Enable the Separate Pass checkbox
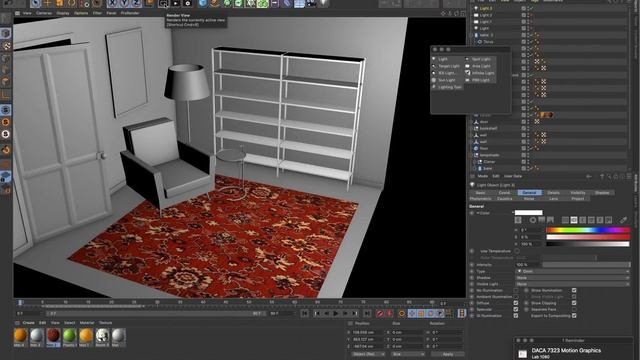640x360 pixels. pyautogui.click(x=574, y=309)
